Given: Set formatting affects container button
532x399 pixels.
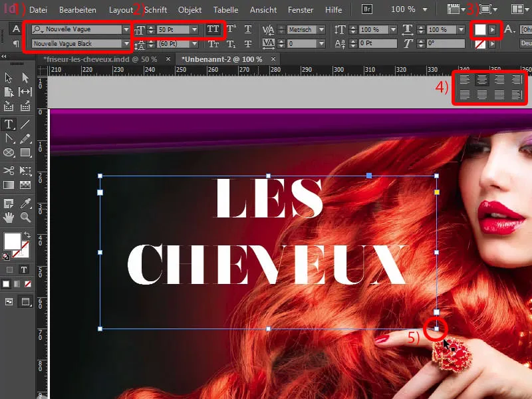Looking at the screenshot, I should pyautogui.click(x=9, y=270).
